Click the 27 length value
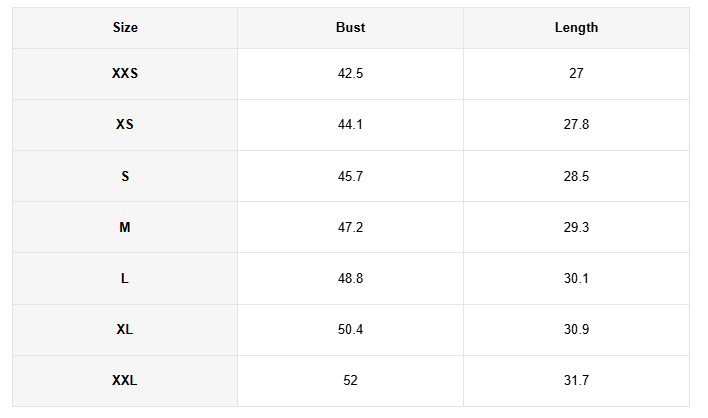 pyautogui.click(x=576, y=74)
